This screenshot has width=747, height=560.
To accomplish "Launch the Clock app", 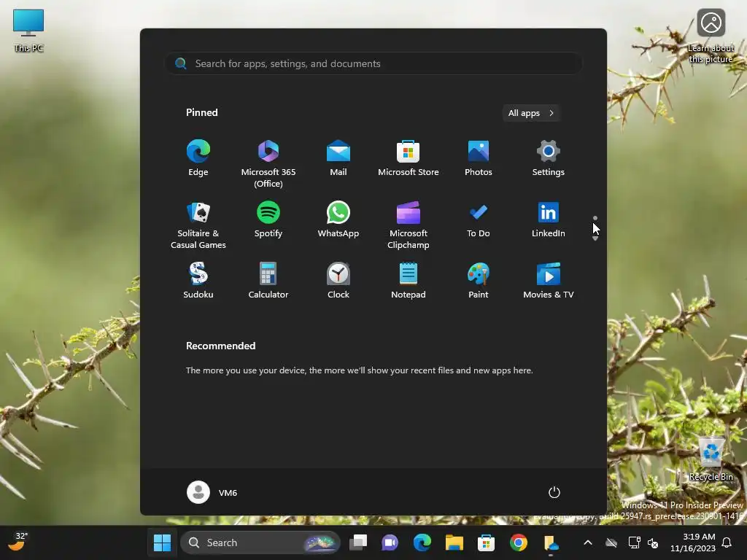I will point(338,281).
